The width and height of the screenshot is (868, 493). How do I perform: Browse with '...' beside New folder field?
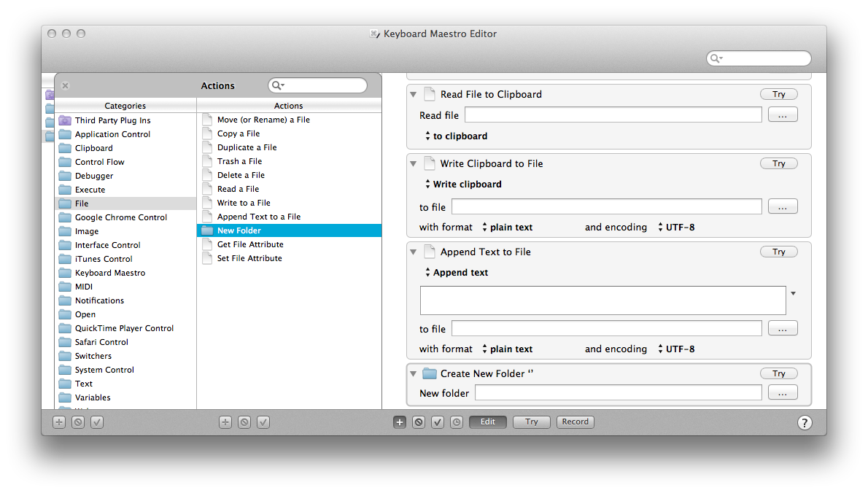[782, 393]
